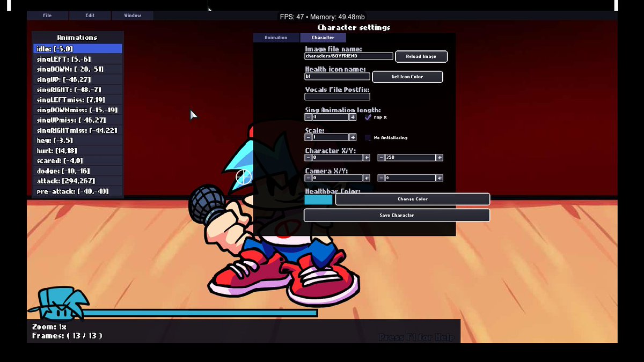
Task: Decrease Sing Animation length with minus
Action: pos(308,117)
